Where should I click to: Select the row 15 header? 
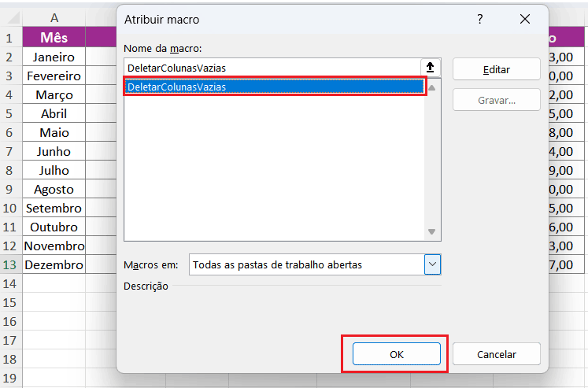(x=10, y=303)
